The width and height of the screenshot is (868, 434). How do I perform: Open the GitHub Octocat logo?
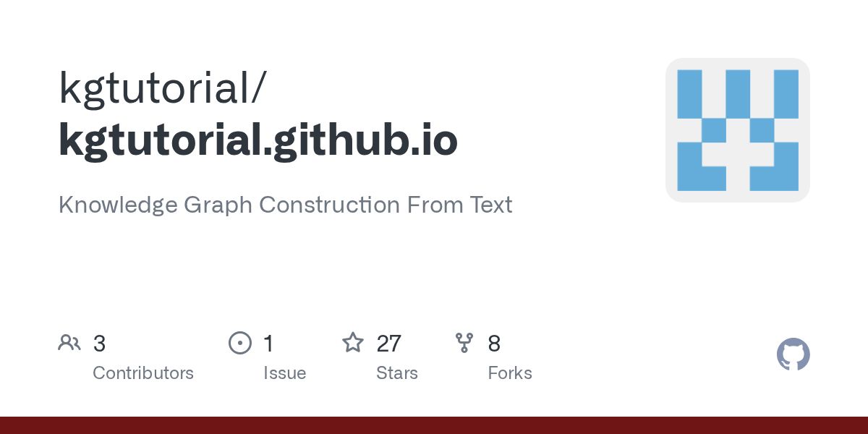pyautogui.click(x=793, y=354)
